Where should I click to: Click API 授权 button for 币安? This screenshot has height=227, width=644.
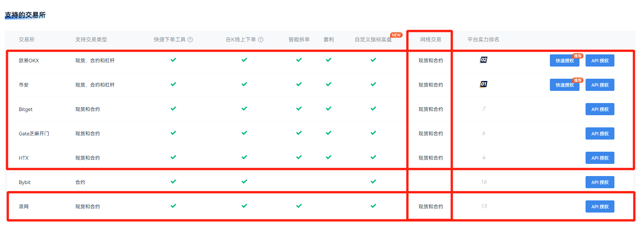point(600,85)
